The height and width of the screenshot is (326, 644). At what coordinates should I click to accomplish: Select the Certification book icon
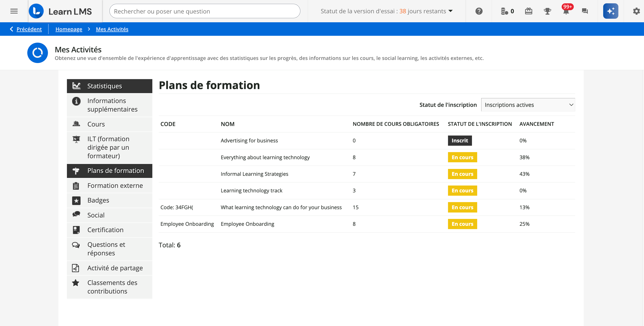pyautogui.click(x=76, y=230)
